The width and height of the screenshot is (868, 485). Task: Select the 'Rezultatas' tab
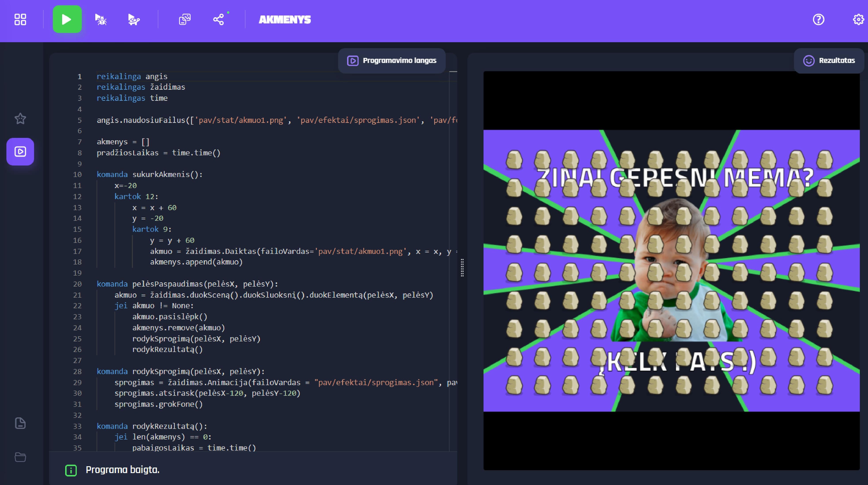coord(829,61)
